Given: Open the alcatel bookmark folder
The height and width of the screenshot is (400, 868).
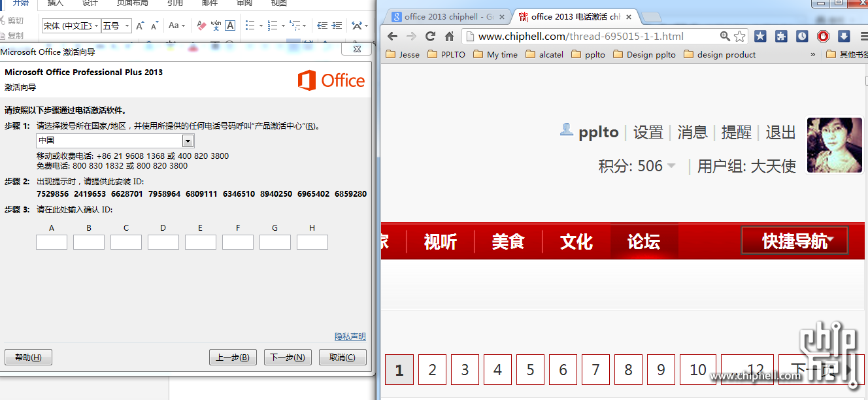Looking at the screenshot, I should pyautogui.click(x=544, y=55).
